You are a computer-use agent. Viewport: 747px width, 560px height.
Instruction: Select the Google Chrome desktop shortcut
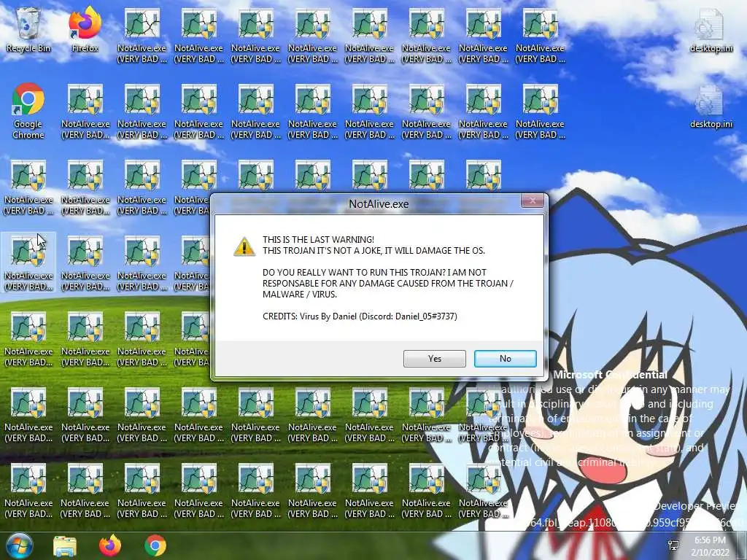[x=28, y=111]
